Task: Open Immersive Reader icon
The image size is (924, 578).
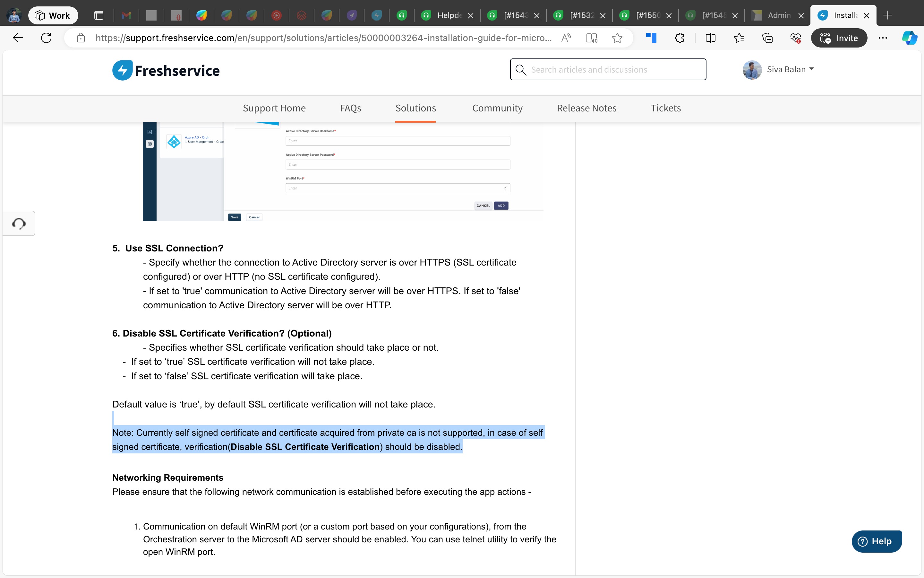Action: (592, 38)
